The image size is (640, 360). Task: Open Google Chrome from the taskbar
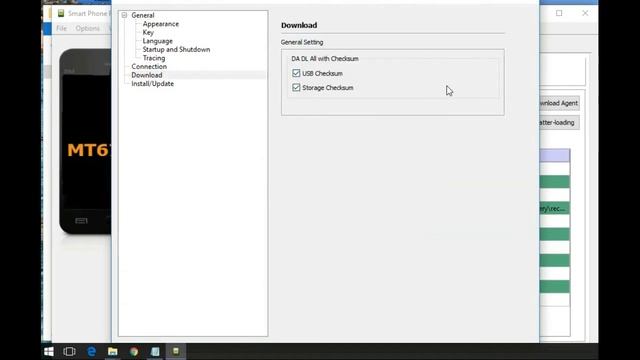click(134, 351)
